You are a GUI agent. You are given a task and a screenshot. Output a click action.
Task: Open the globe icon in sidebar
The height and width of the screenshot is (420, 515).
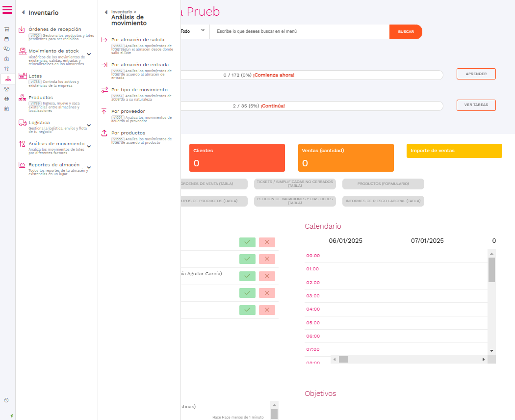(7, 99)
